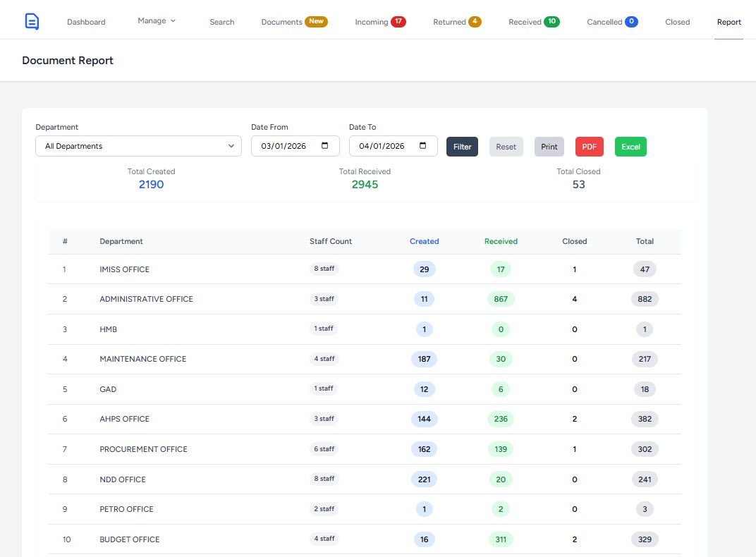Click the Print button
Image resolution: width=756 pixels, height=557 pixels.
click(x=549, y=147)
